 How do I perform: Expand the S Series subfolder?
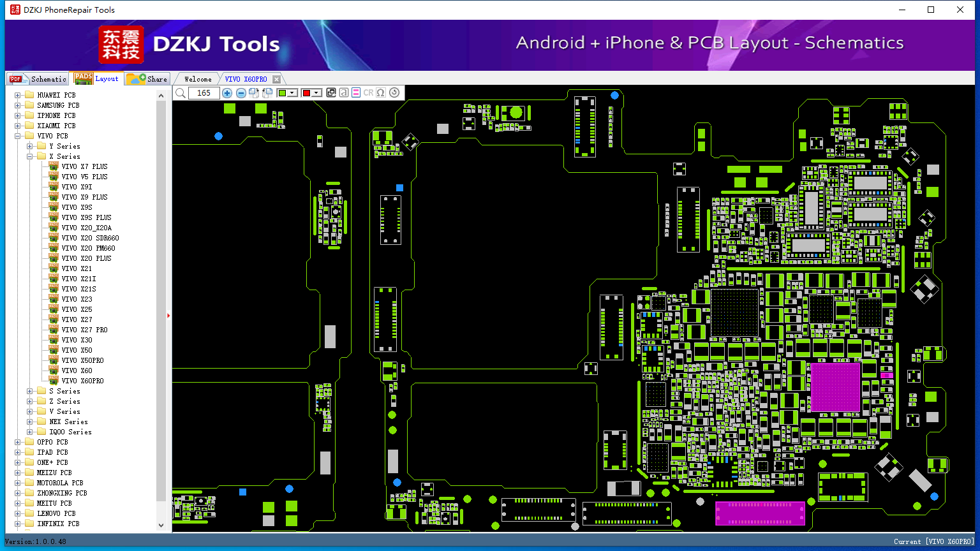[x=29, y=391]
